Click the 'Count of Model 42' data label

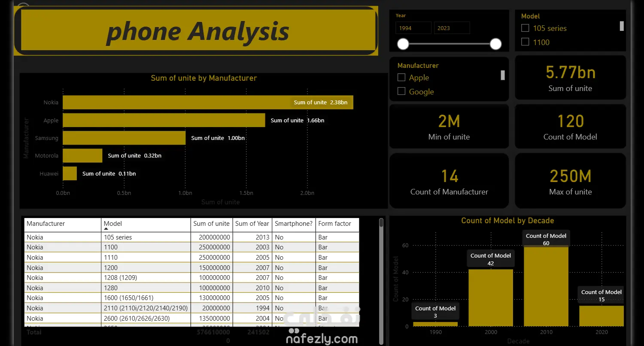click(x=491, y=259)
